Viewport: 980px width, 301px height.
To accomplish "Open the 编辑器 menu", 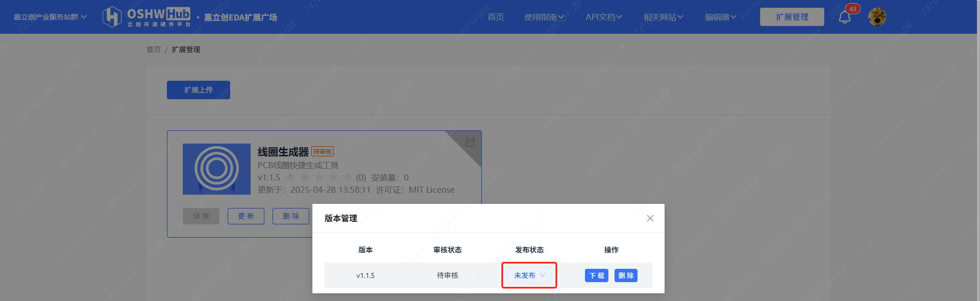I will [x=720, y=17].
